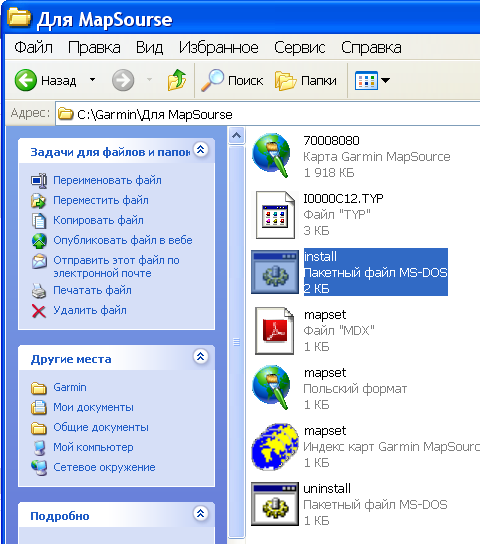Select the uninstall batch file icon

275,504
